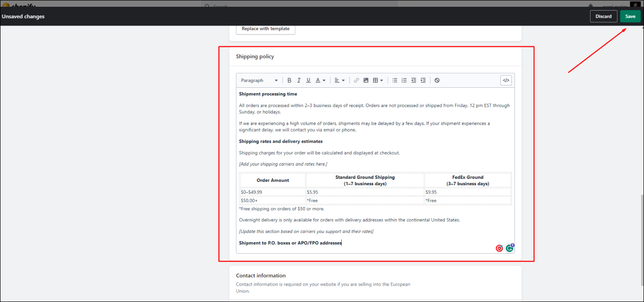Viewport: 644px width, 302px height.
Task: Click the Shipment to P.O. boxes heading
Action: [290, 243]
